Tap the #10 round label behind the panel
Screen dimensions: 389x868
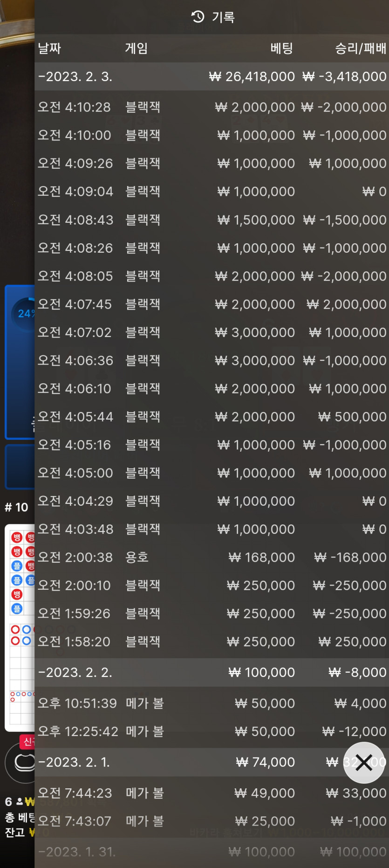click(x=16, y=507)
